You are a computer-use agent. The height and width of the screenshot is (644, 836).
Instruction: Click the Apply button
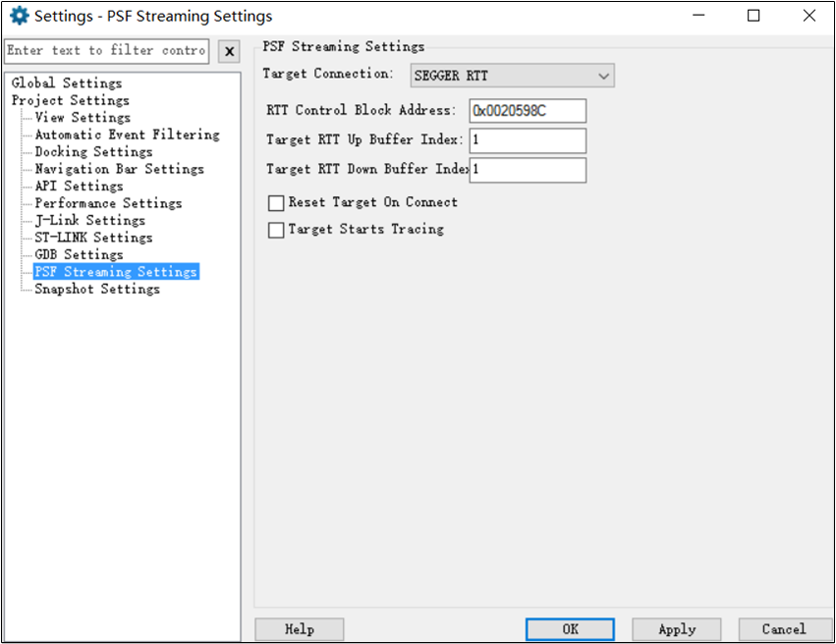pyautogui.click(x=676, y=629)
